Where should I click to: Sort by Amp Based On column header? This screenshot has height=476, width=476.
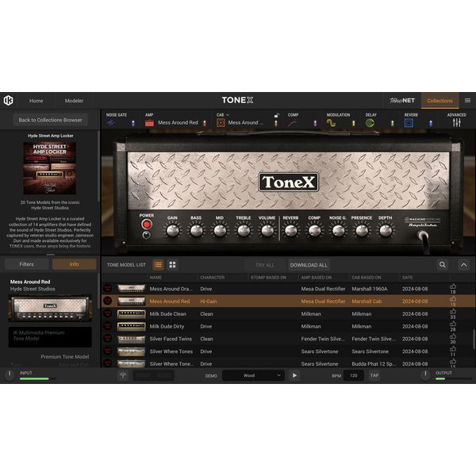click(x=317, y=278)
